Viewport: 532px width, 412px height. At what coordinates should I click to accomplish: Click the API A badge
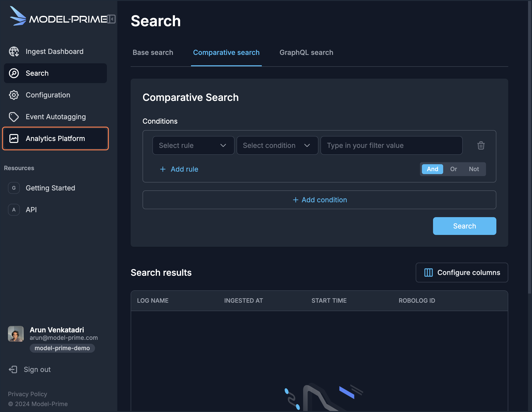tap(14, 210)
